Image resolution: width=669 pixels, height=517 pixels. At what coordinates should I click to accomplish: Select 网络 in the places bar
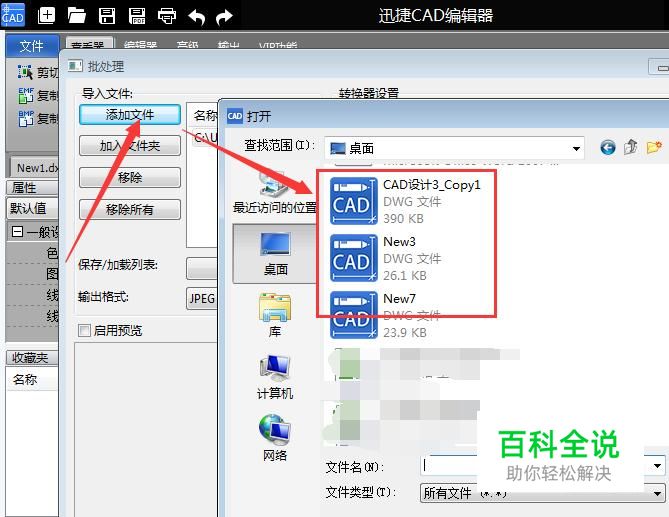click(x=275, y=439)
